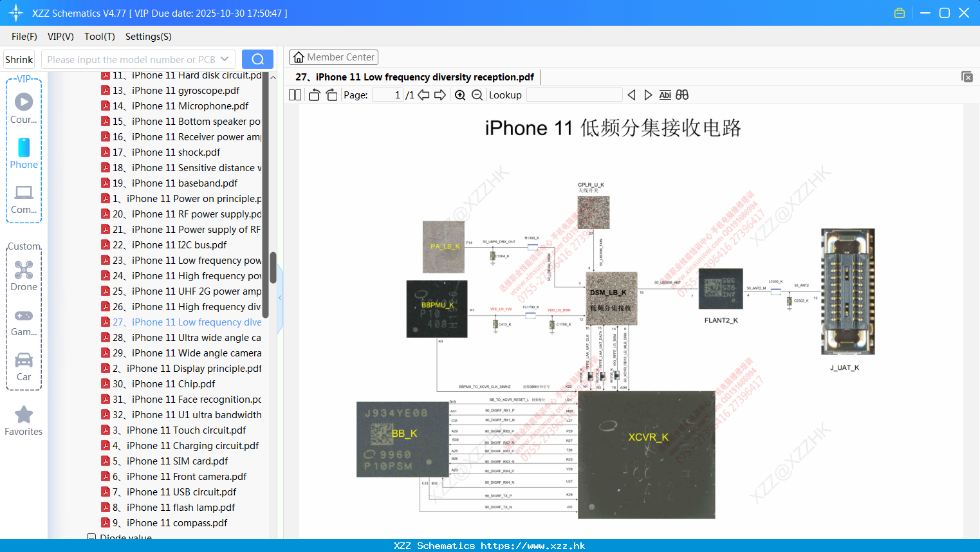Collapse the Diode value tree node

pos(91,537)
